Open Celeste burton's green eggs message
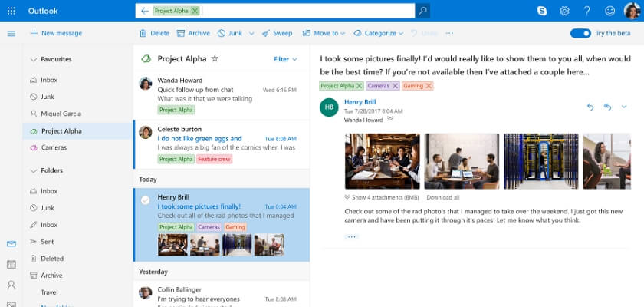Screen dimensions: 644x307 tap(222, 144)
